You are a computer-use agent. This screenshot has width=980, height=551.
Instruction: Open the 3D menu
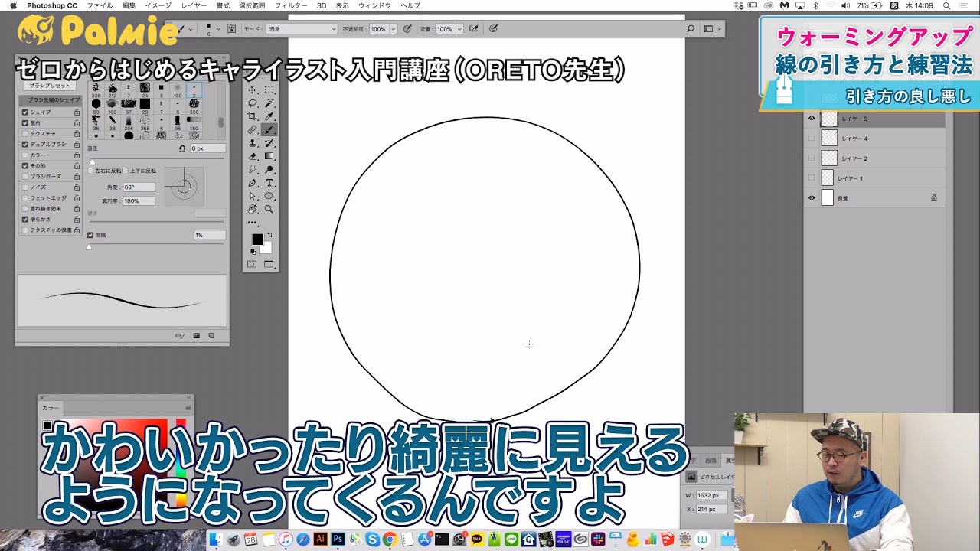pos(322,5)
